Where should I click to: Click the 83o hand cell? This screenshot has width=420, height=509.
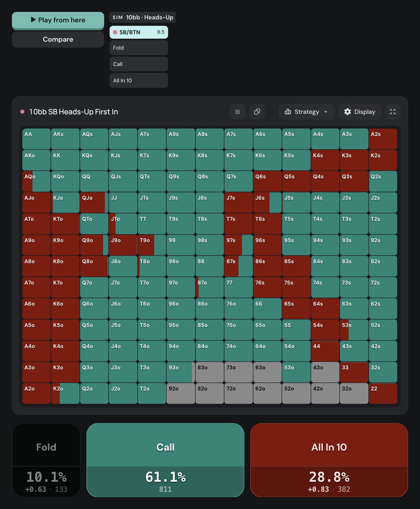[210, 372]
